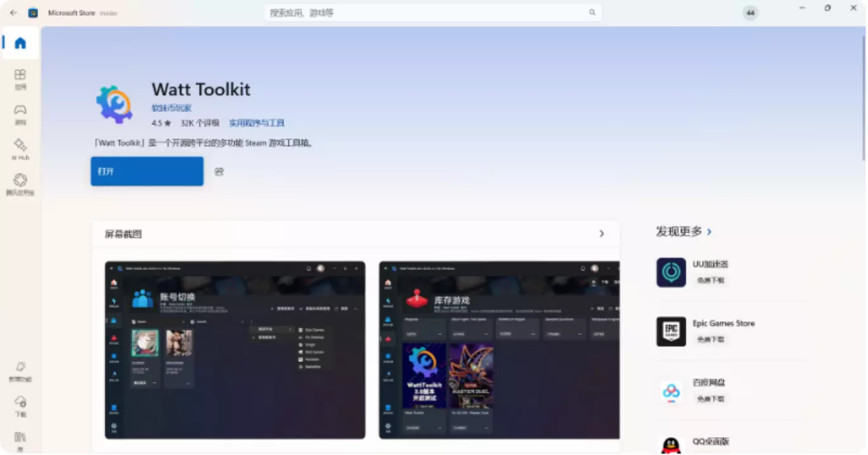
Task: Open the Microsoft Store home icon in sidebar
Action: click(x=20, y=43)
